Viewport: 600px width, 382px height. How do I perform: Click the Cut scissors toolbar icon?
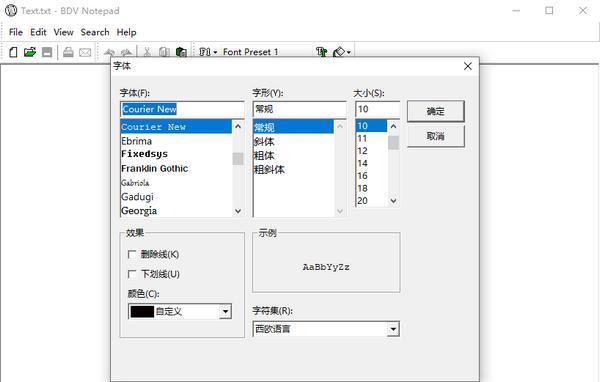pyautogui.click(x=147, y=52)
